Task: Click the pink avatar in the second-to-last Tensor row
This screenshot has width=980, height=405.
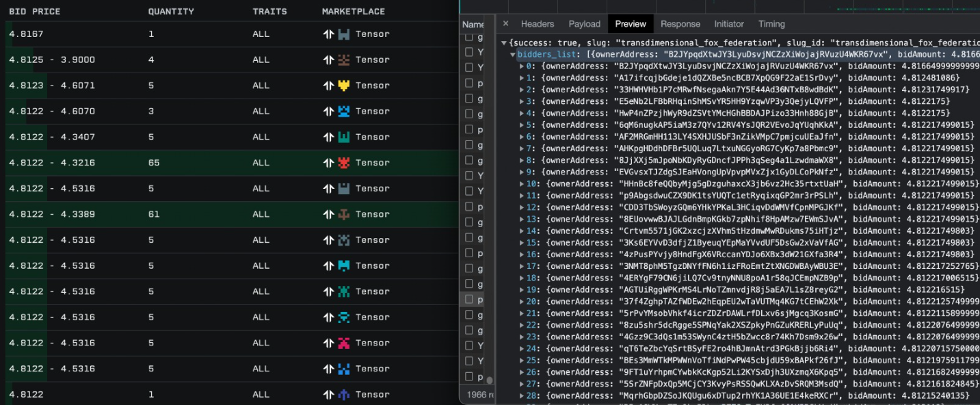Action: (x=343, y=343)
